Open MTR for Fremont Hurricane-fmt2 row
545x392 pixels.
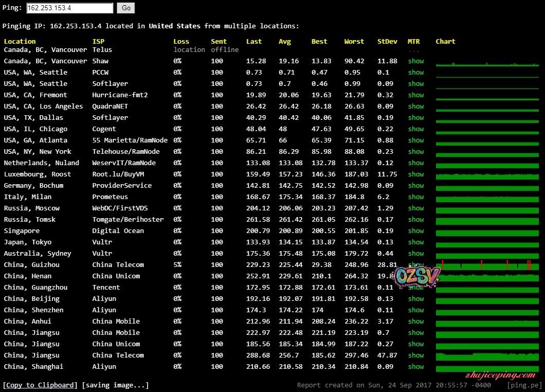[416, 95]
